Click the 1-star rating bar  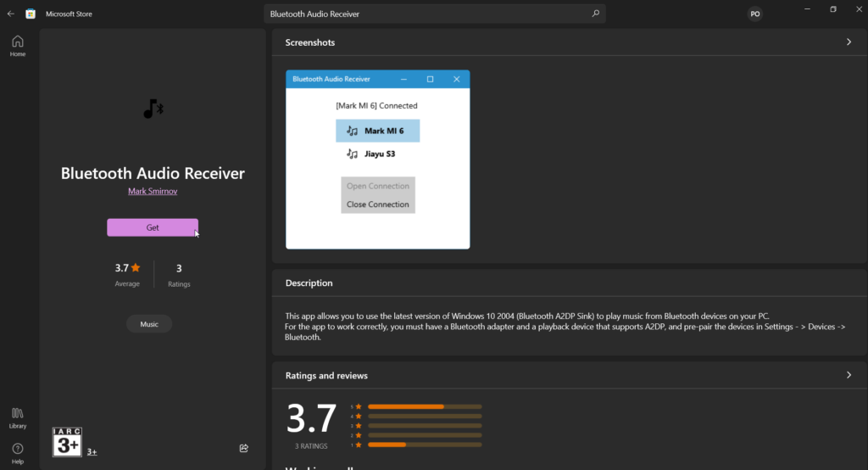coord(425,445)
